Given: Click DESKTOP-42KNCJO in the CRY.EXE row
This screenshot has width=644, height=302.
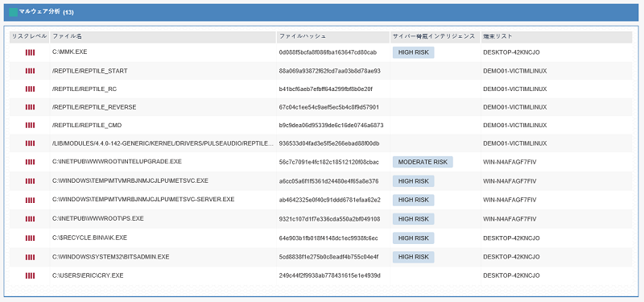Looking at the screenshot, I should [x=511, y=275].
